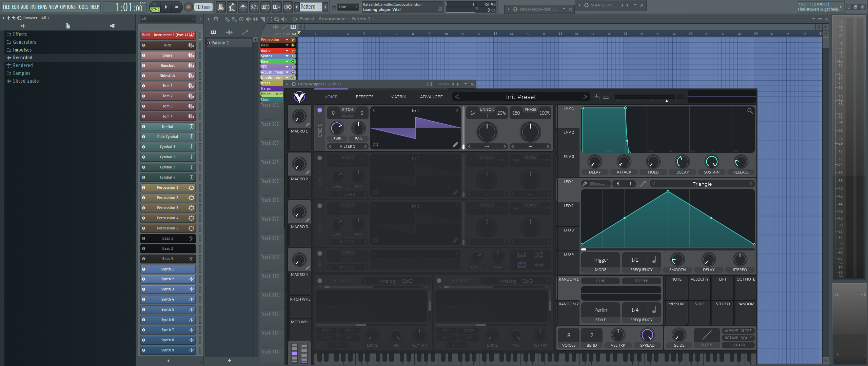This screenshot has height=366, width=868.
Task: Toggle OSC 1 on/off in Vital
Action: tap(320, 110)
